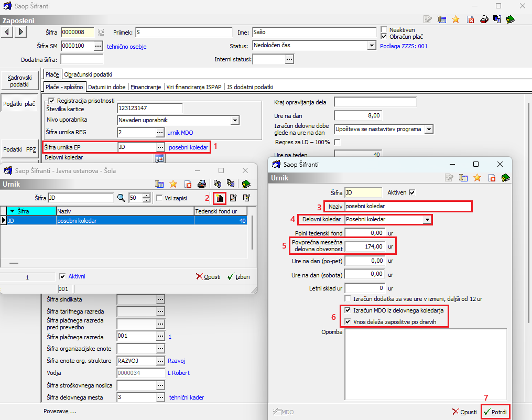
Task: Click favorites star in Urnik edit dialog
Action: pos(477,178)
